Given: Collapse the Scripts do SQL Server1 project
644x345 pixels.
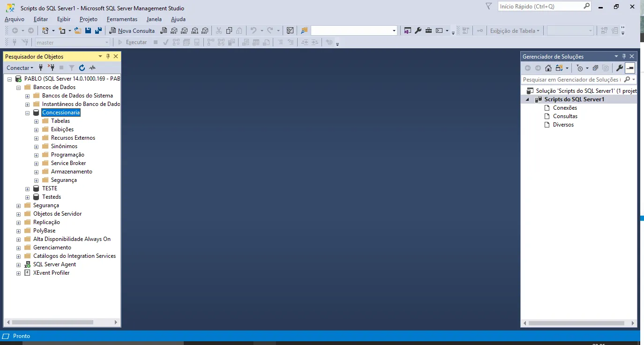Looking at the screenshot, I should 527,100.
